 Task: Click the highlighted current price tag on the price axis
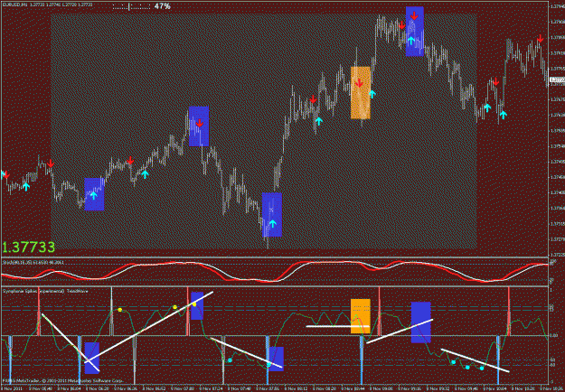tap(557, 79)
